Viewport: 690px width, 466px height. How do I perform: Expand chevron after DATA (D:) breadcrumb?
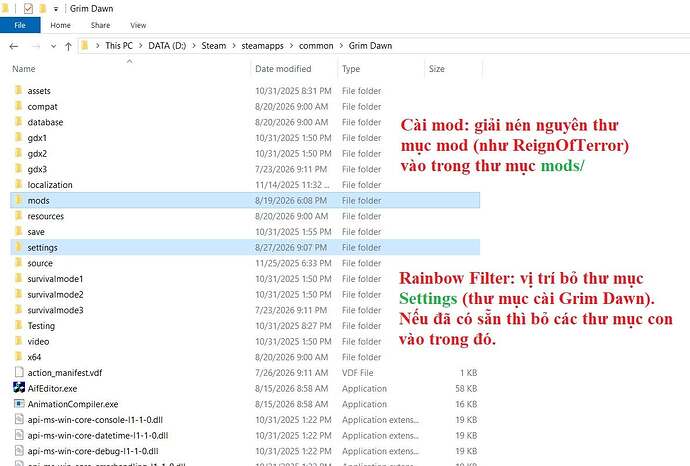click(x=194, y=46)
